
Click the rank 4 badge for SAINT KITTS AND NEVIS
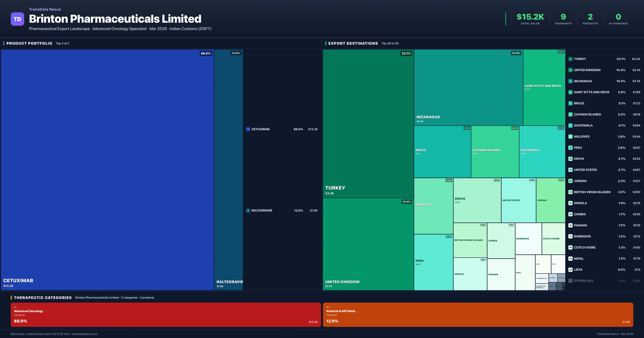pyautogui.click(x=570, y=92)
